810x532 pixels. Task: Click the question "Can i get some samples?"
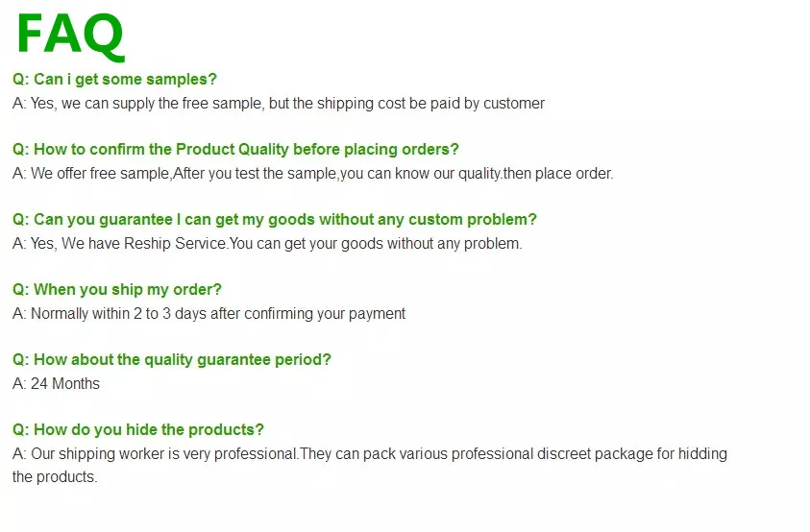tap(114, 79)
